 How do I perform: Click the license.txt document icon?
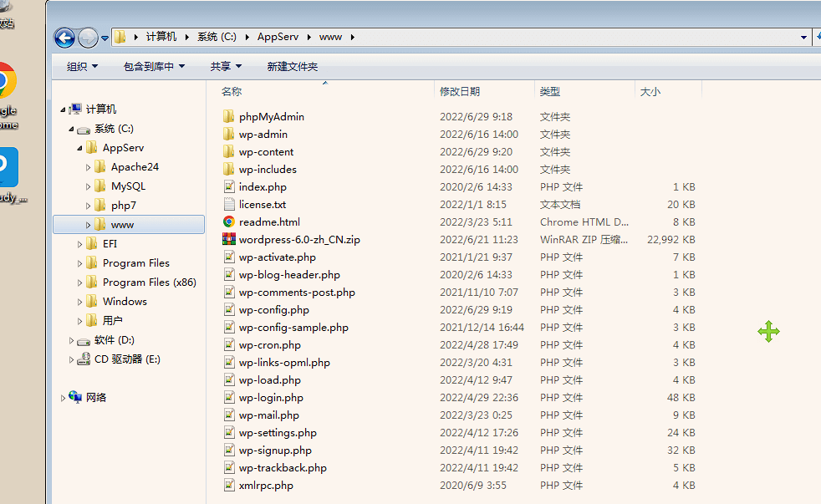tap(229, 204)
